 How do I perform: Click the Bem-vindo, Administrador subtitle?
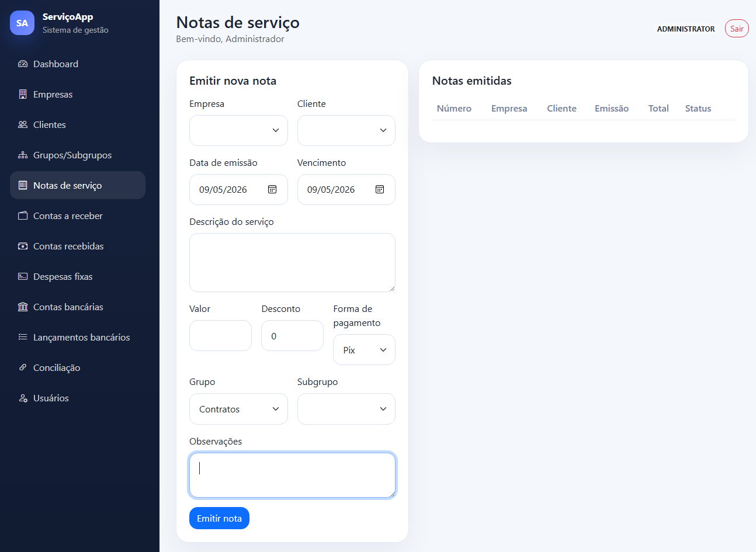[230, 39]
